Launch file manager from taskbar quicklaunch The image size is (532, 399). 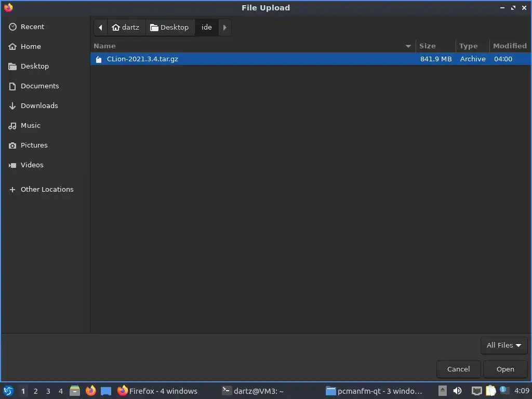click(75, 391)
